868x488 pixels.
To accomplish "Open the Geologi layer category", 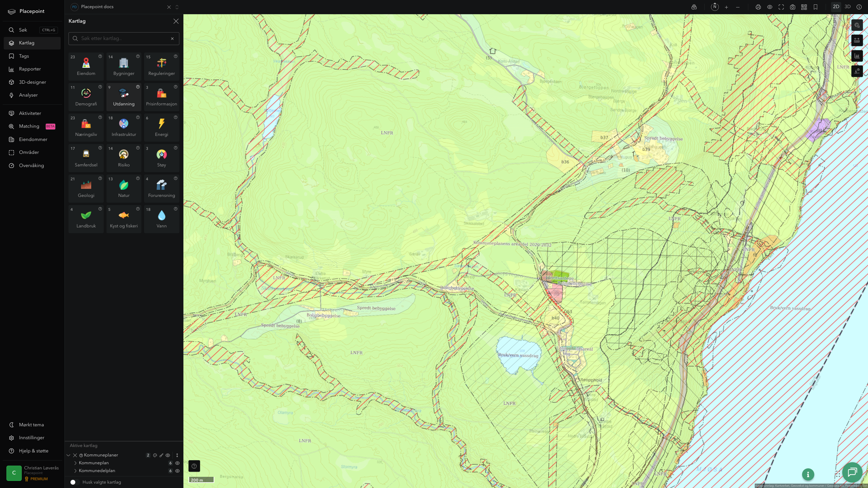I will (86, 188).
